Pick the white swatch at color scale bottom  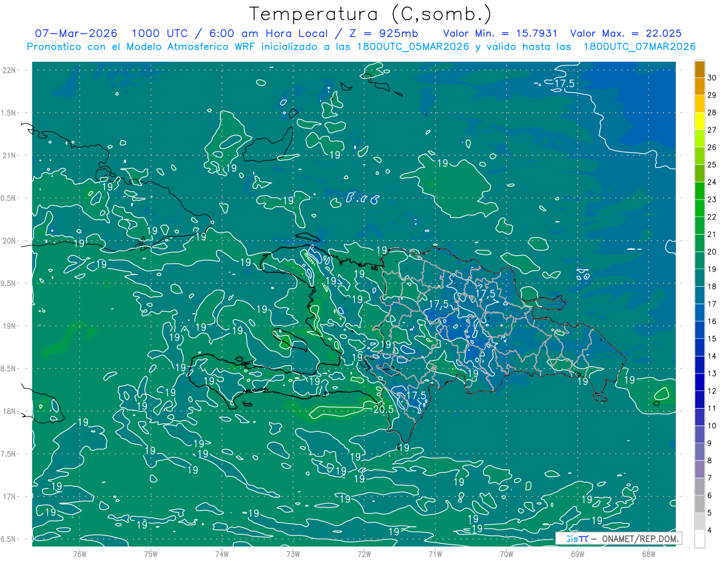tap(699, 539)
